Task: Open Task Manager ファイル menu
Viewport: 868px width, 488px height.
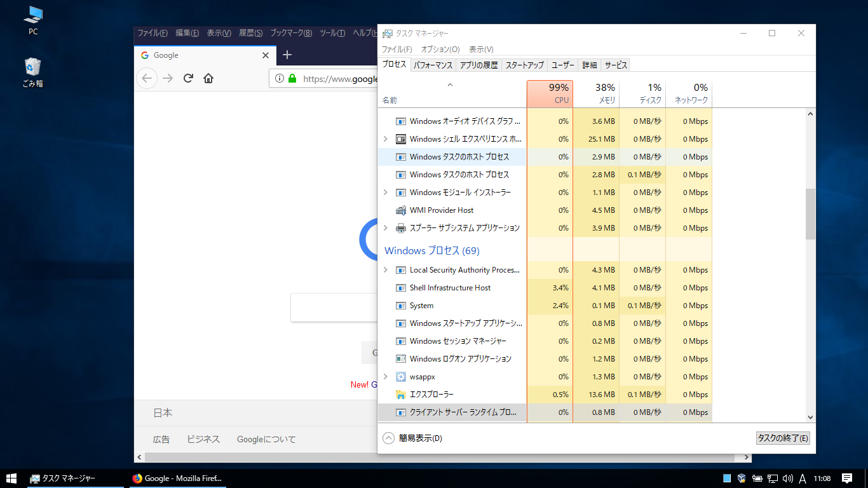Action: 397,50
